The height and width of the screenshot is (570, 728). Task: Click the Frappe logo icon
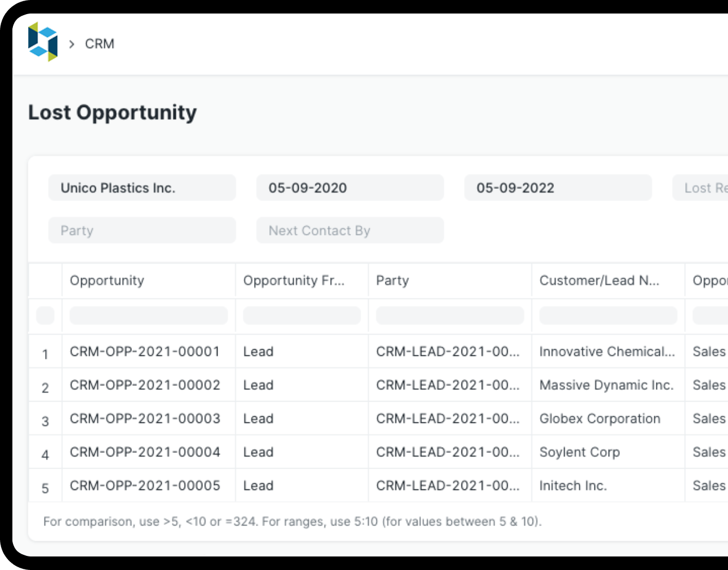pos(43,43)
